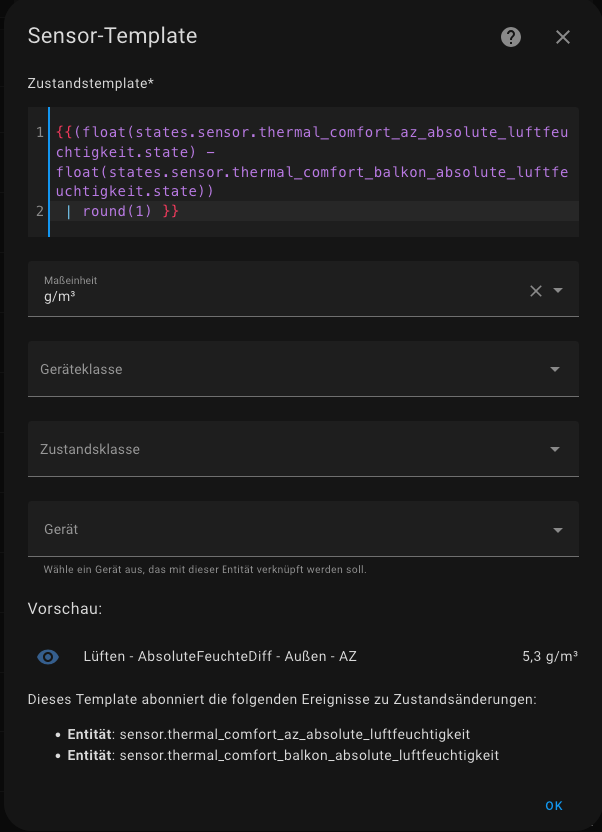Open the Geräteklasse dropdown arrow

point(555,369)
